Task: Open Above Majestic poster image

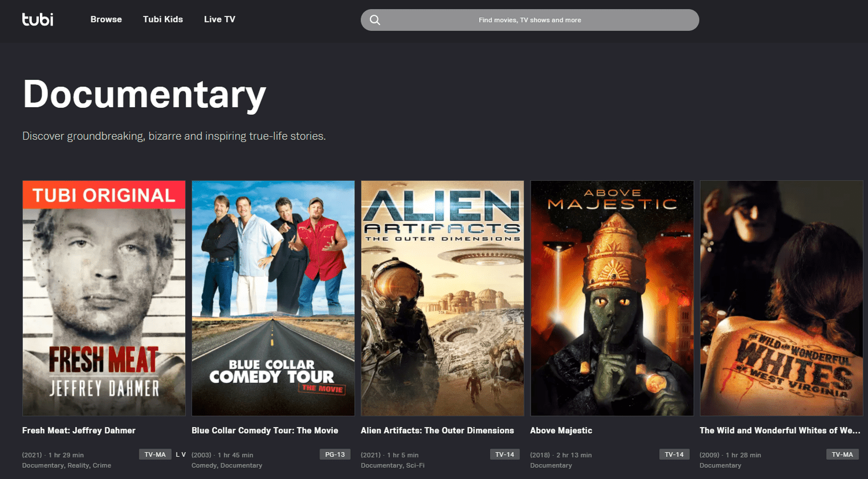Action: pos(612,298)
